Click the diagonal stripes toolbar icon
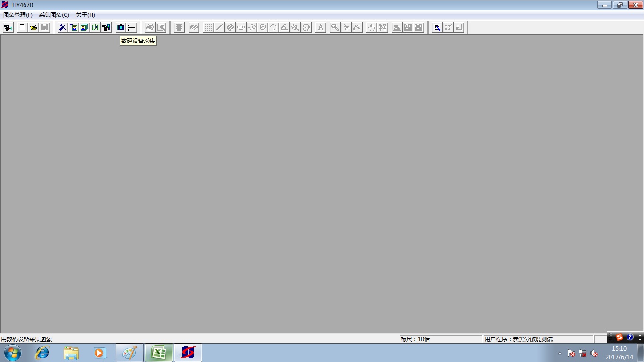Screen dimensions: 644x362 pyautogui.click(x=194, y=27)
